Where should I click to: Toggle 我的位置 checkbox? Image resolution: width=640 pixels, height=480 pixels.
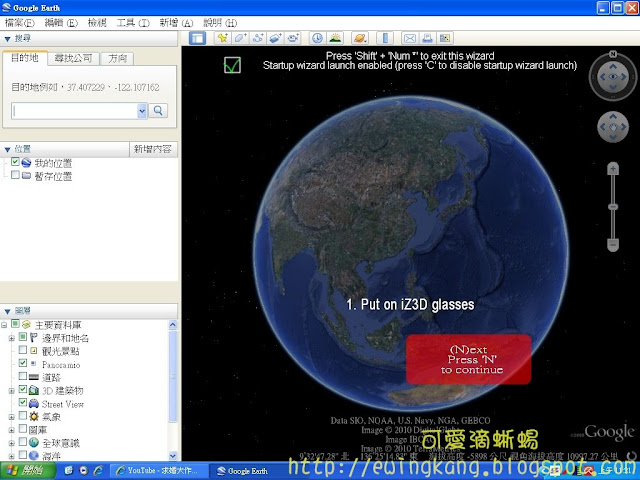(15, 162)
